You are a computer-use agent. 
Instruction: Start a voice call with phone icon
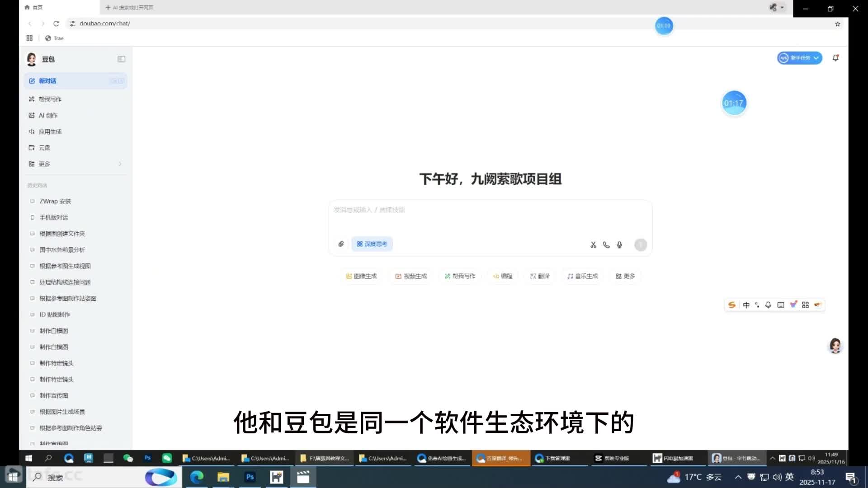coord(606,245)
